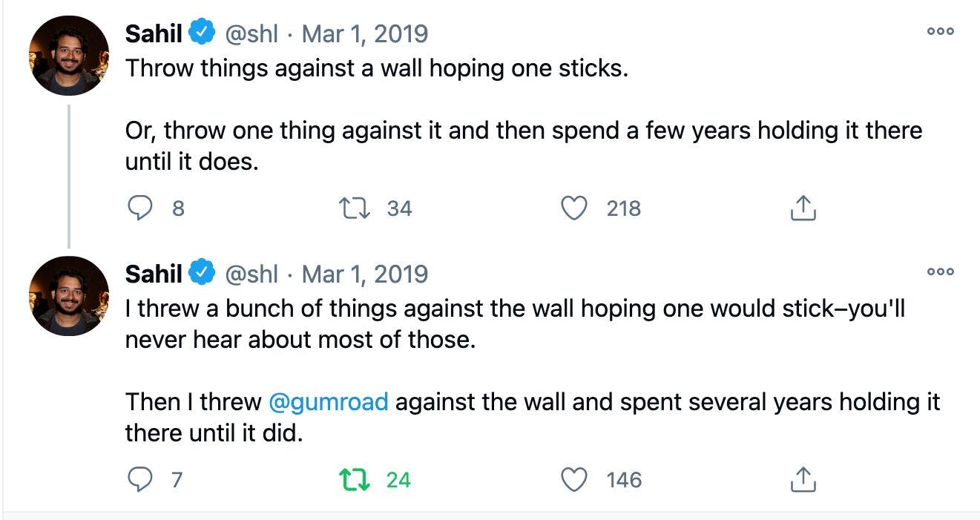
Task: Open more options menu for second tweet
Action: coord(940,272)
